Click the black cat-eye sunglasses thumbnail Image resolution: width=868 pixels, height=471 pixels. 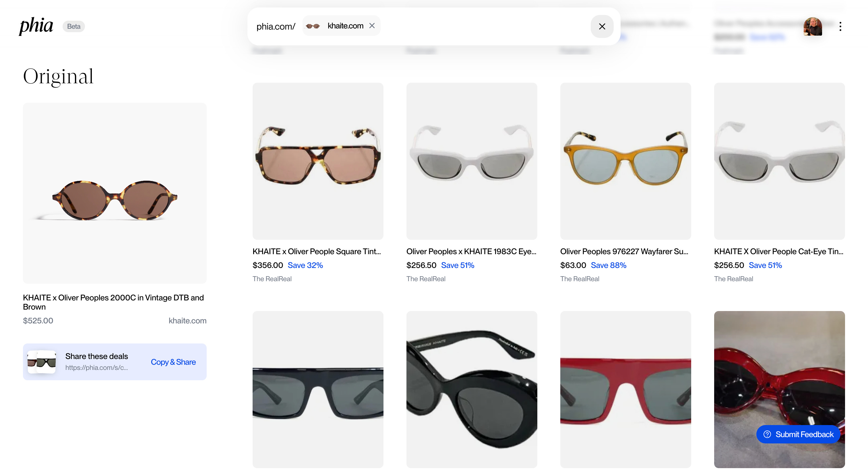coord(471,389)
